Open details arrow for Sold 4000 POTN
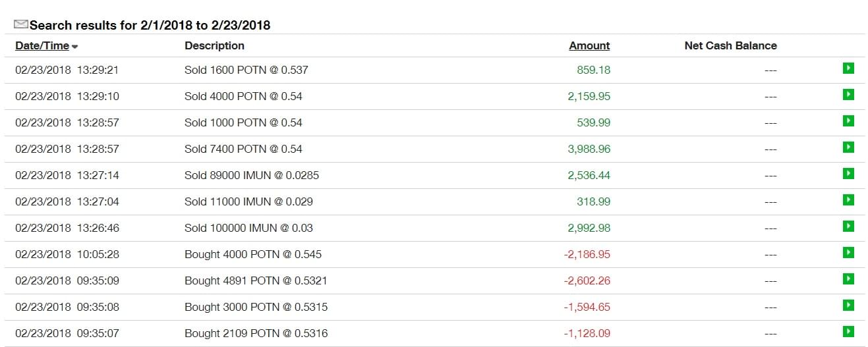868x347 pixels. point(848,95)
